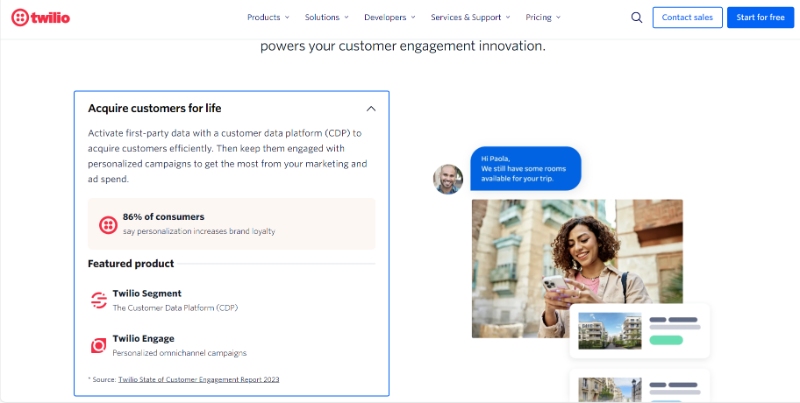Click the hotel listing card with green button
Image resolution: width=800 pixels, height=403 pixels.
pos(640,331)
